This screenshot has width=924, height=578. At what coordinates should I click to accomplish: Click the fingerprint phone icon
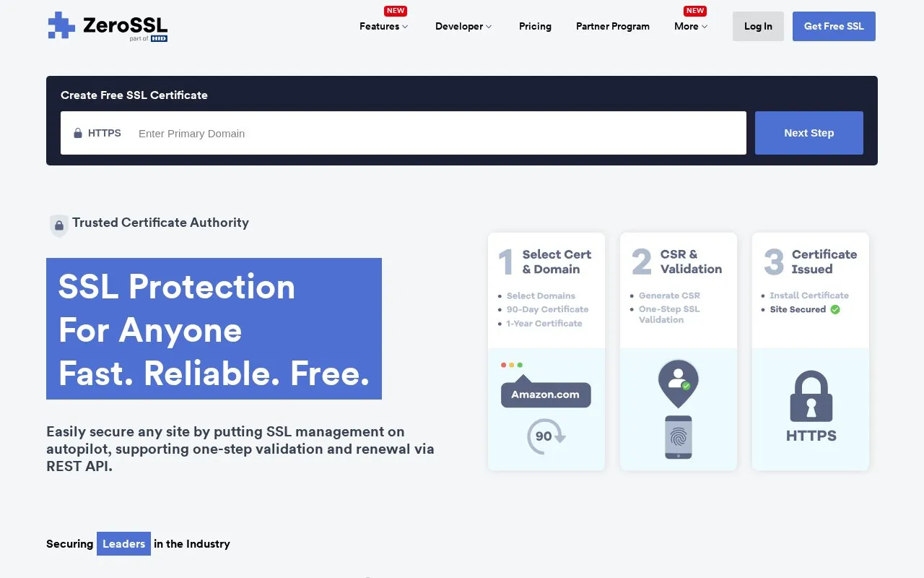pyautogui.click(x=679, y=437)
